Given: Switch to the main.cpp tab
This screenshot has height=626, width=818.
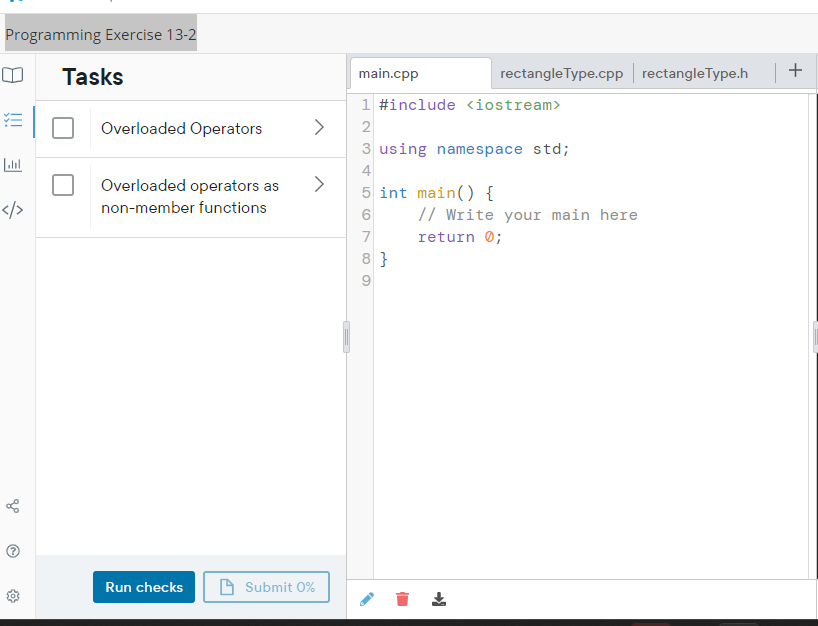Looking at the screenshot, I should pos(420,74).
